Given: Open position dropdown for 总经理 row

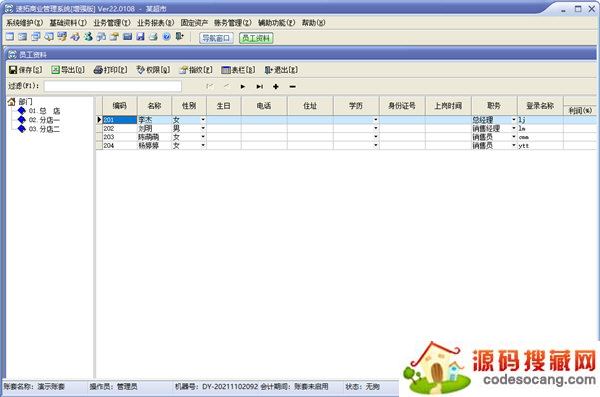Looking at the screenshot, I should click(514, 120).
